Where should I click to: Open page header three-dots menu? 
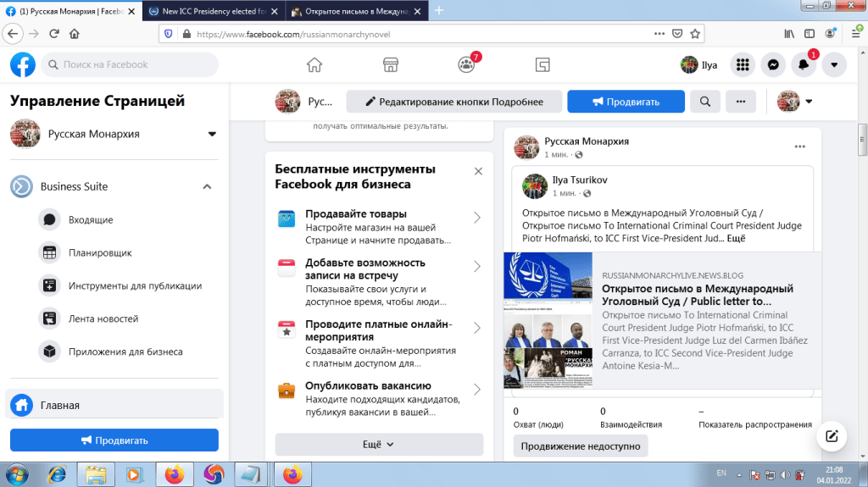point(741,102)
